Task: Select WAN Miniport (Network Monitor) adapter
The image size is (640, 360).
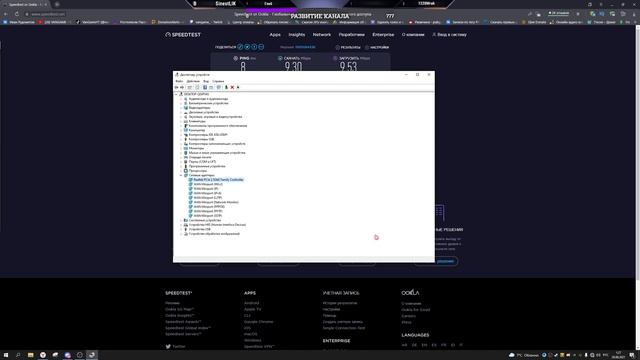Action: pyautogui.click(x=216, y=202)
